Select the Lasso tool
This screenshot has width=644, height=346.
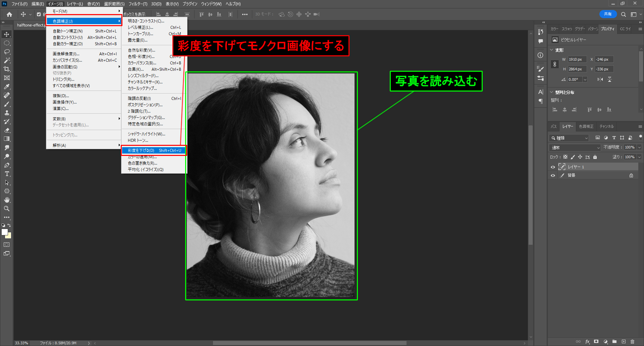coord(7,52)
